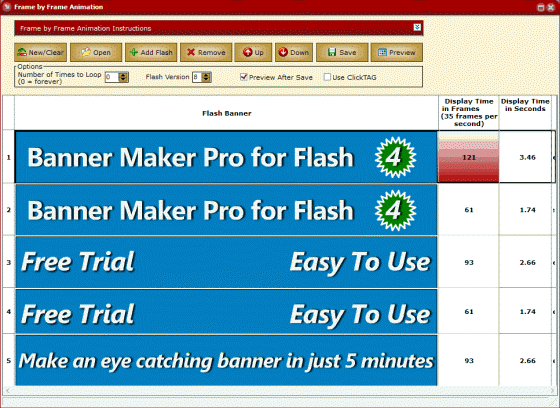Toggle Preview After Save checkbox
560x408 pixels.
244,77
